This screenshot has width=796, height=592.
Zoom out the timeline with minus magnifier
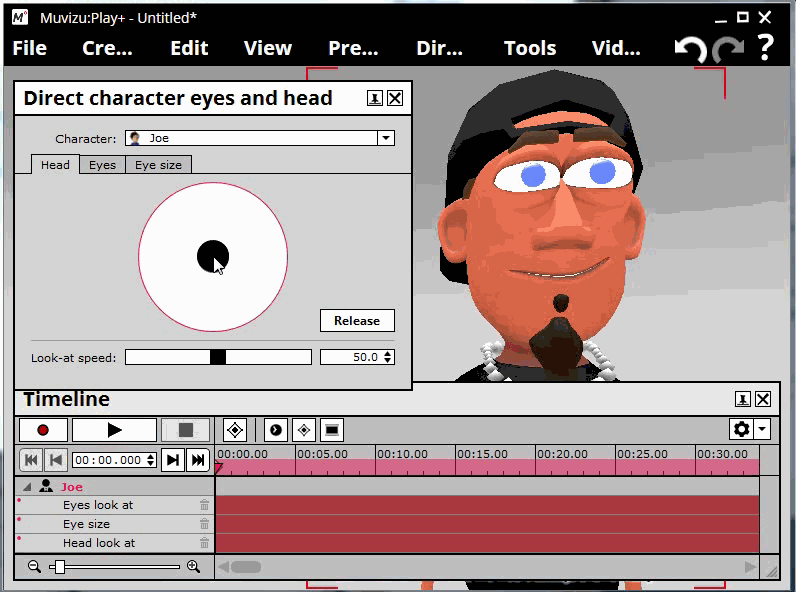(35, 567)
